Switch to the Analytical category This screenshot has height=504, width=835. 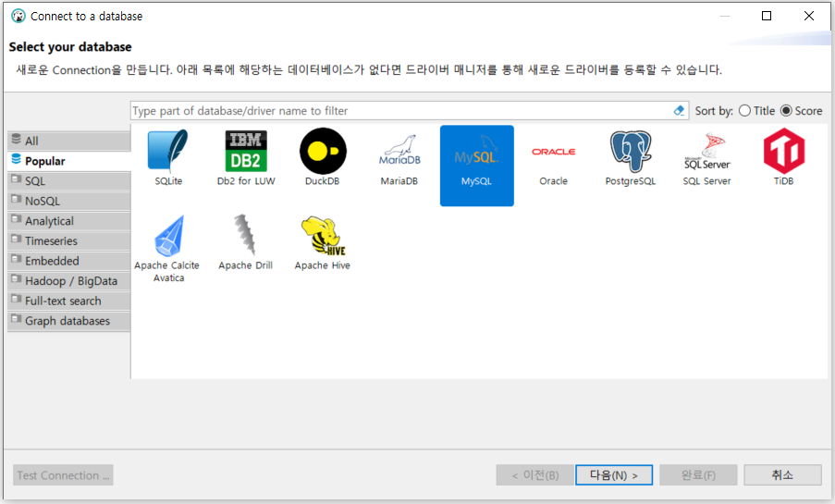coord(68,221)
